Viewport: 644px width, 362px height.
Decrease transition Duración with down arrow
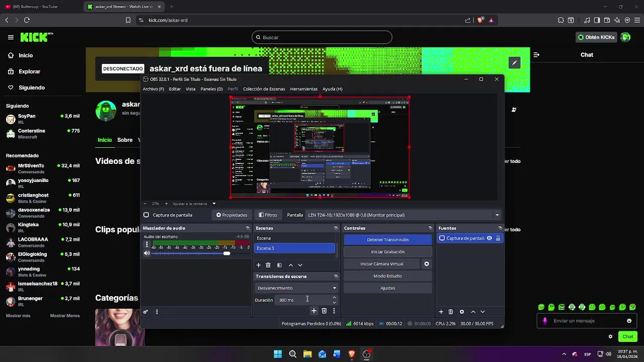tap(334, 303)
